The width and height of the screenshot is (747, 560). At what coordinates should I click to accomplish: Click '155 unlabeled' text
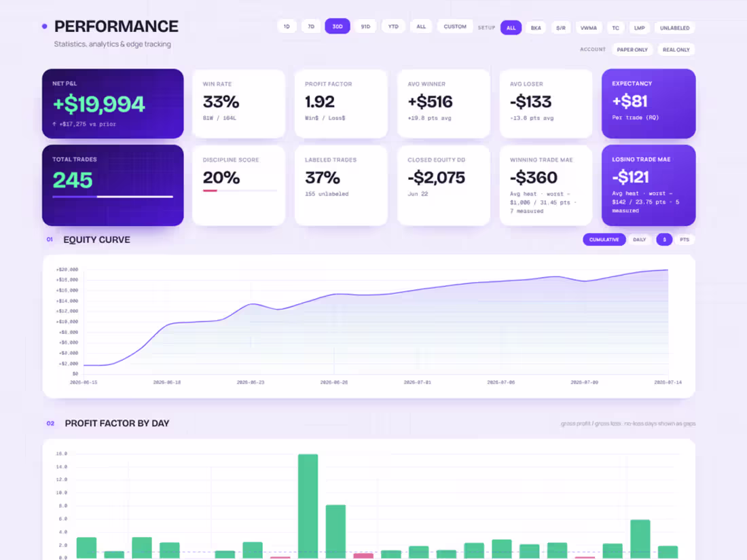[327, 194]
